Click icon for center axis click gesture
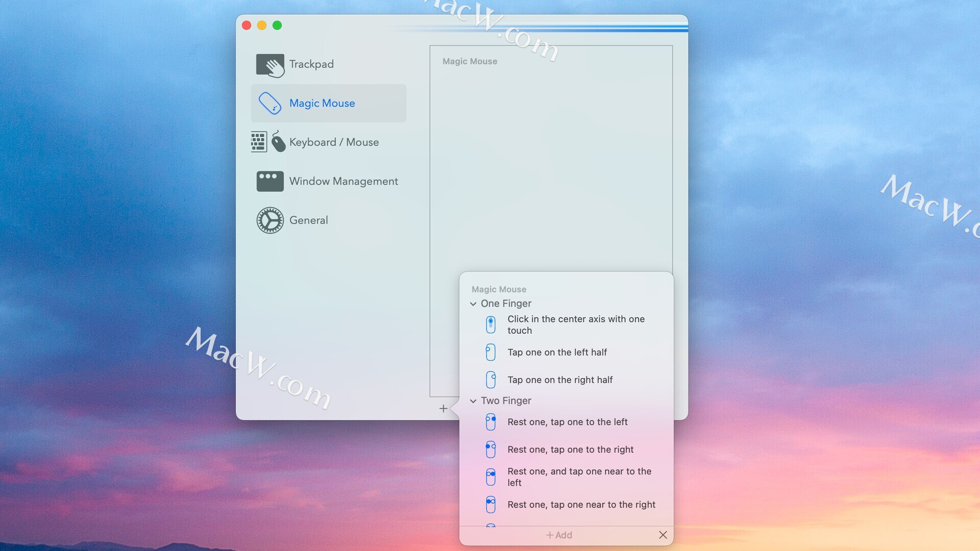Screen dimensions: 980x551 click(491, 324)
